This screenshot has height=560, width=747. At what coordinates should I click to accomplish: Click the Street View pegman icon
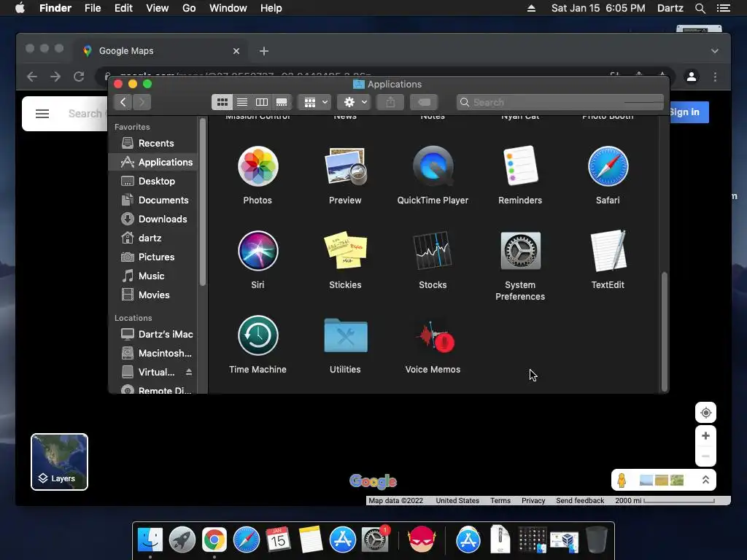tap(622, 480)
